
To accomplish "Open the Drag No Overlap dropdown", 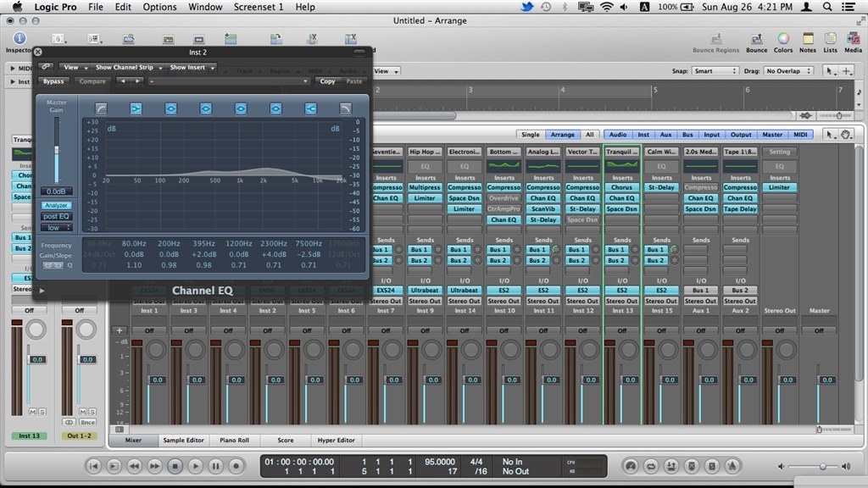I will (787, 71).
